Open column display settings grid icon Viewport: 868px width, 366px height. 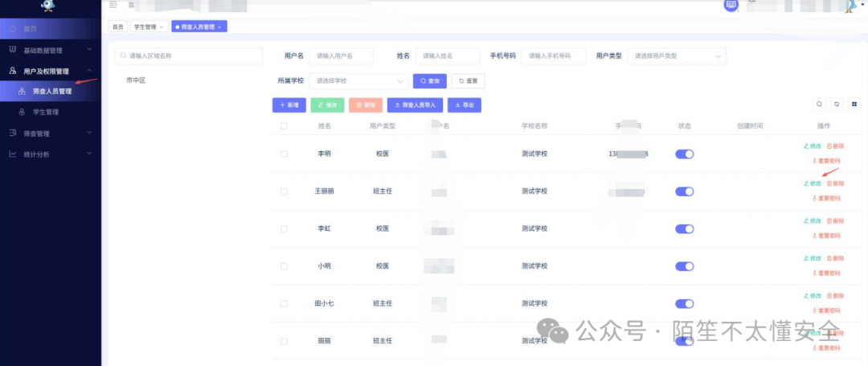tap(854, 104)
